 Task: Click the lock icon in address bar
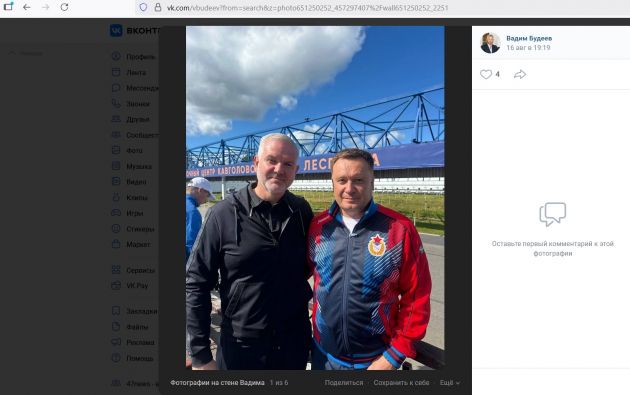[158, 7]
